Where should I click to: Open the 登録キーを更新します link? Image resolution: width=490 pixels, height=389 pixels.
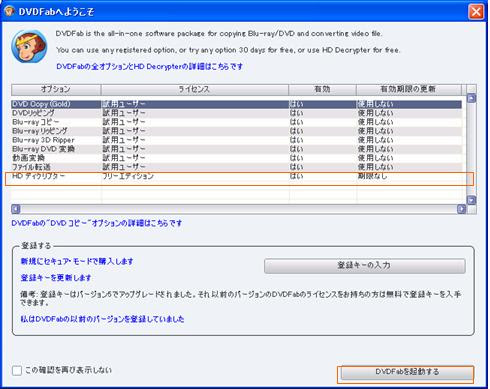tap(56, 278)
